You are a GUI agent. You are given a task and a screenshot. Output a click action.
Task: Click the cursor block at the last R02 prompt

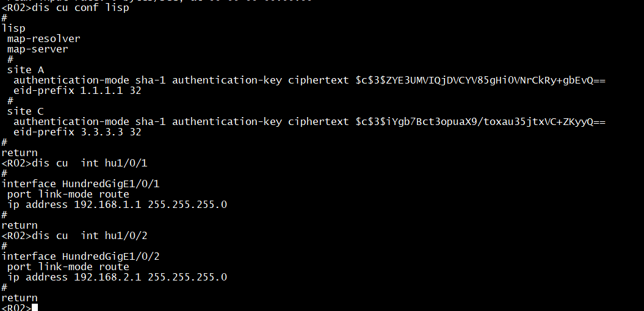35,307
